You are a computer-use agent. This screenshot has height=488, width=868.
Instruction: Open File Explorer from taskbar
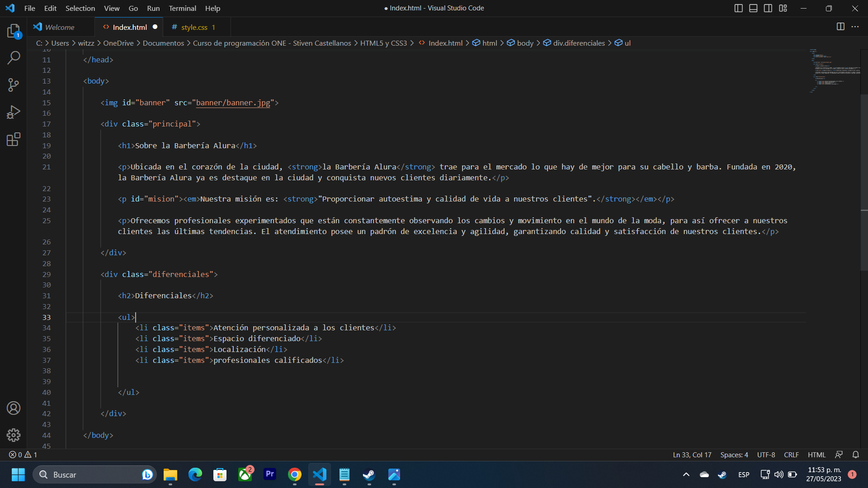[x=170, y=474]
